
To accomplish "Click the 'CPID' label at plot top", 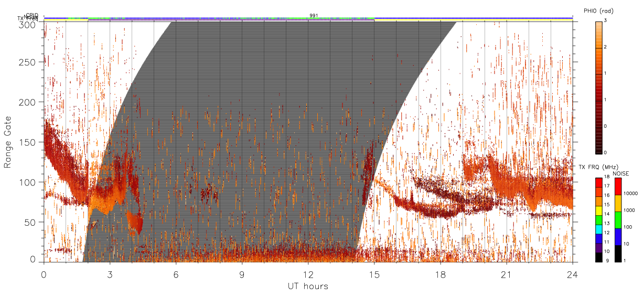I will 33,15.
